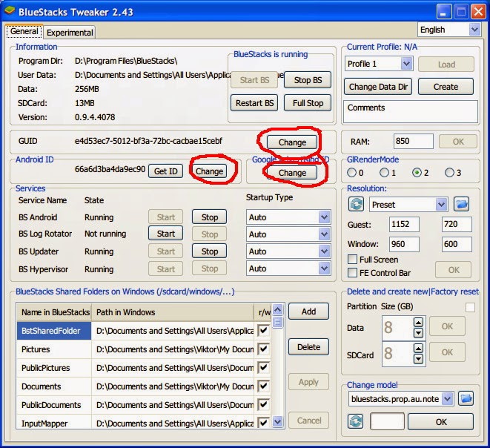Click Guest height field 720
The width and height of the screenshot is (490, 448).
(457, 224)
